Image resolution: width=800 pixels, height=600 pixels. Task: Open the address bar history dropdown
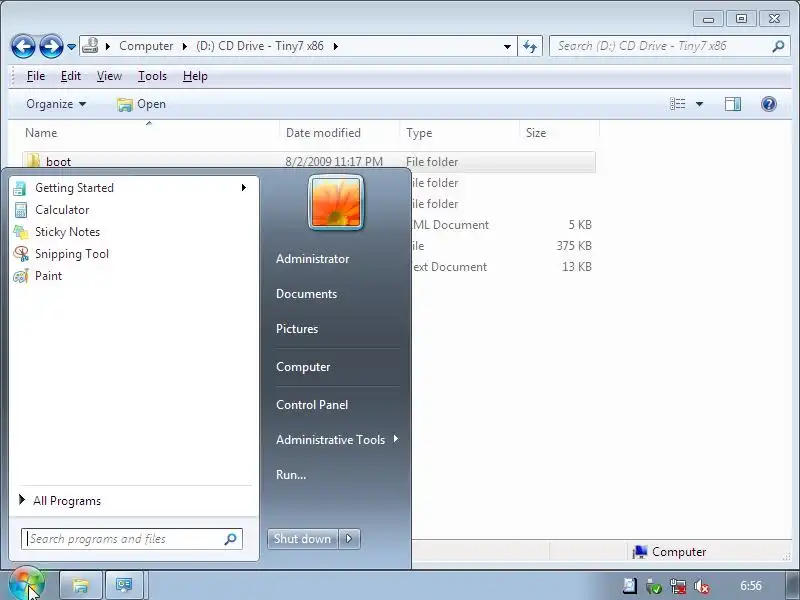507,46
